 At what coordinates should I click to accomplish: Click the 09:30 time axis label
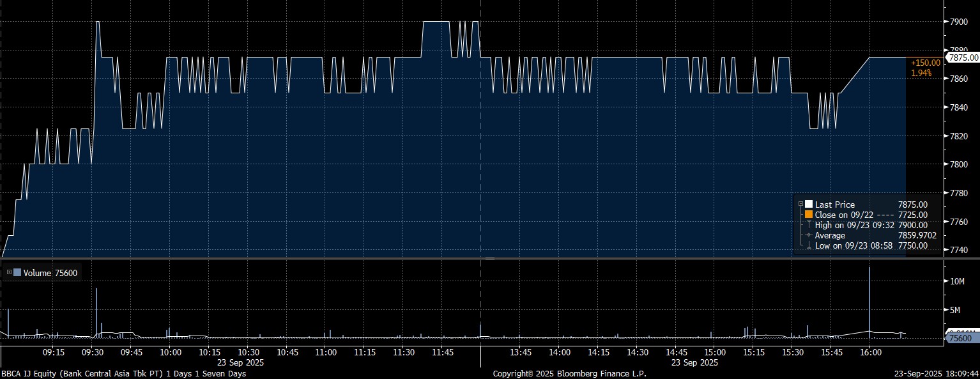tap(93, 353)
